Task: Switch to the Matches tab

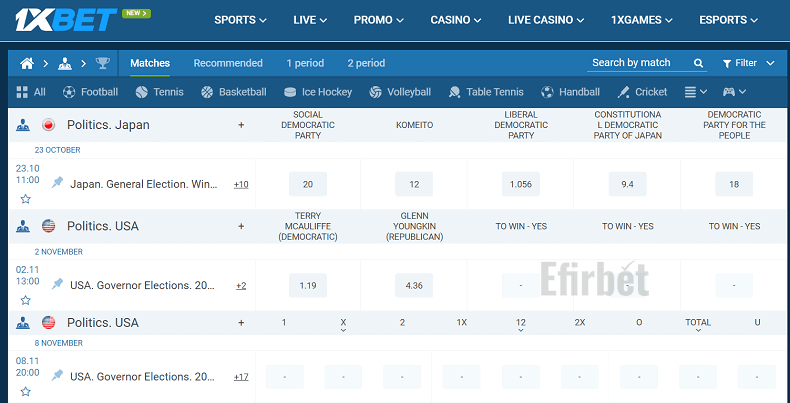Action: coord(150,63)
